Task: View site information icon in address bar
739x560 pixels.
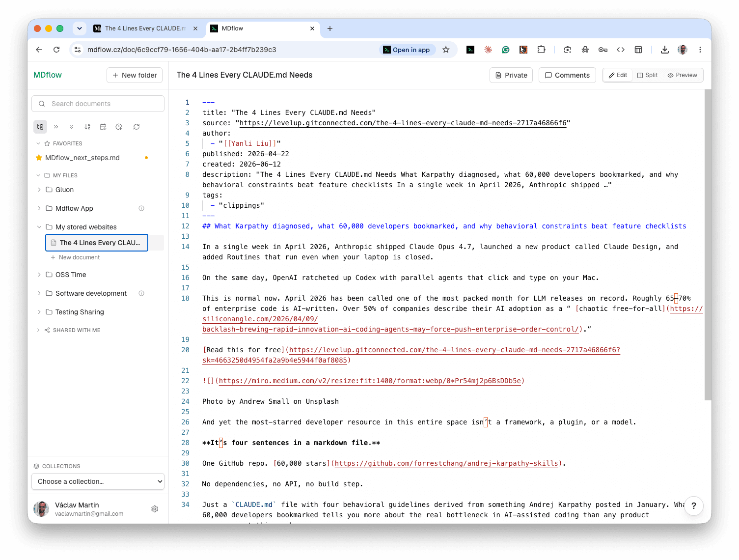Action: pyautogui.click(x=78, y=50)
